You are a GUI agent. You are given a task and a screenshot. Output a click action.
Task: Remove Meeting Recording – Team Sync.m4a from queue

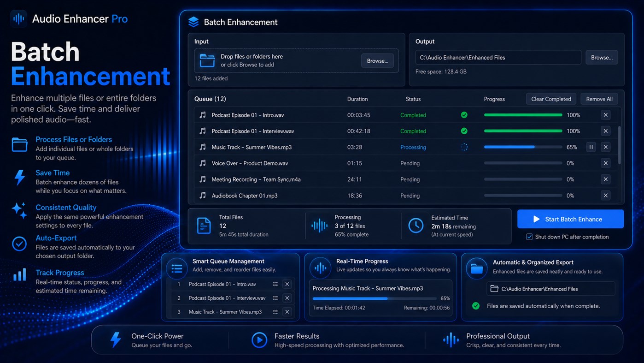tap(606, 179)
